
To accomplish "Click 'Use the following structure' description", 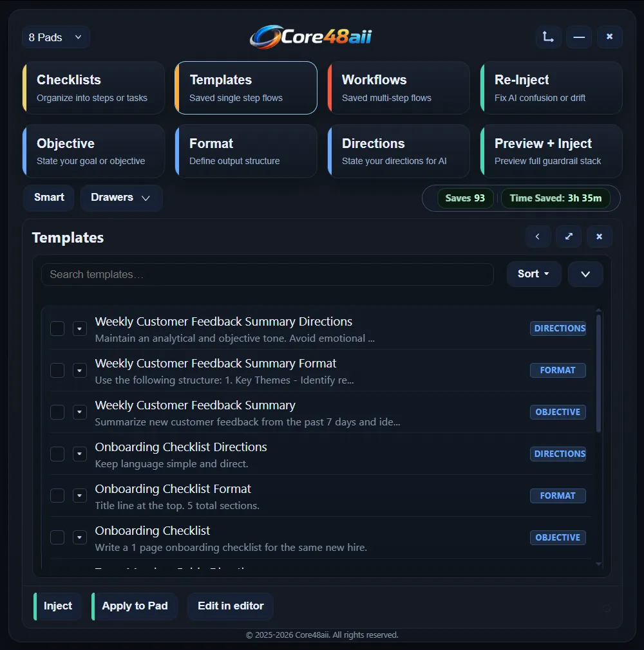I will [225, 380].
